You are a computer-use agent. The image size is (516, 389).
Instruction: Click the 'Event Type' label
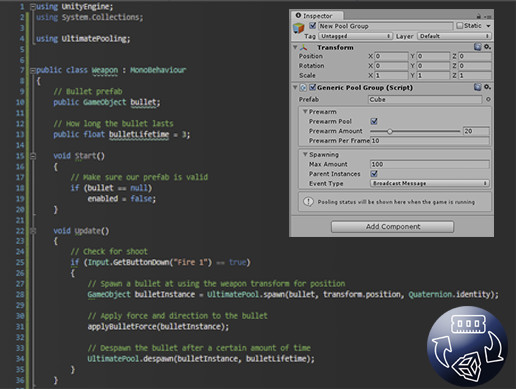[326, 183]
